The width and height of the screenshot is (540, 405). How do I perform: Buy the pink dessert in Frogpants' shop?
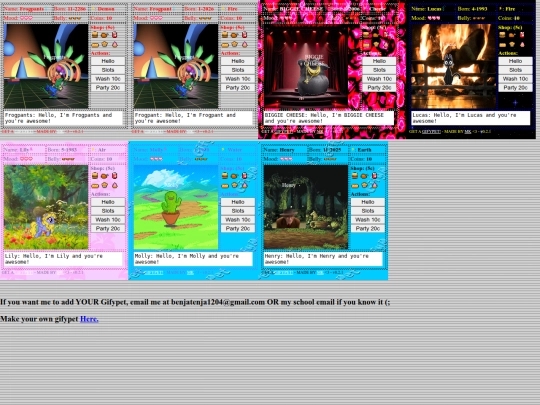(x=114, y=44)
